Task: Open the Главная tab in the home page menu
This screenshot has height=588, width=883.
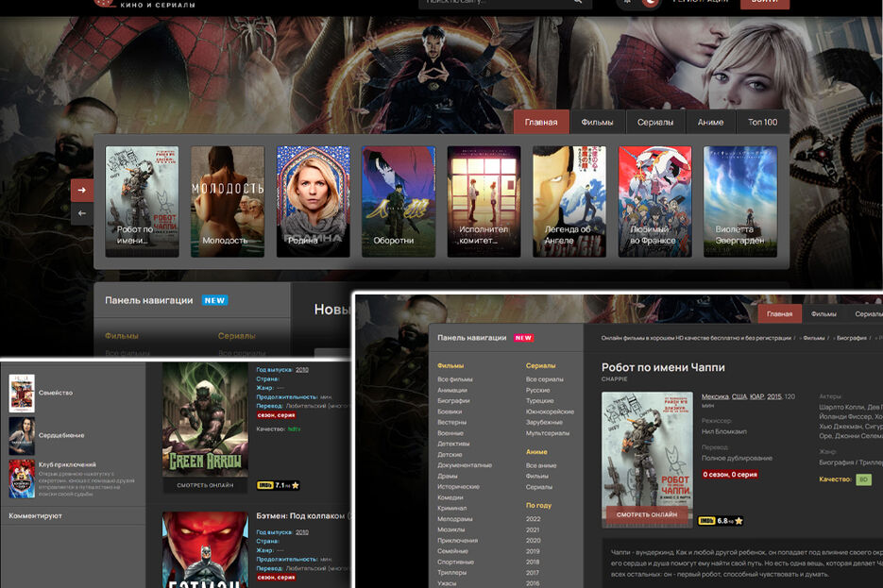Action: click(541, 122)
